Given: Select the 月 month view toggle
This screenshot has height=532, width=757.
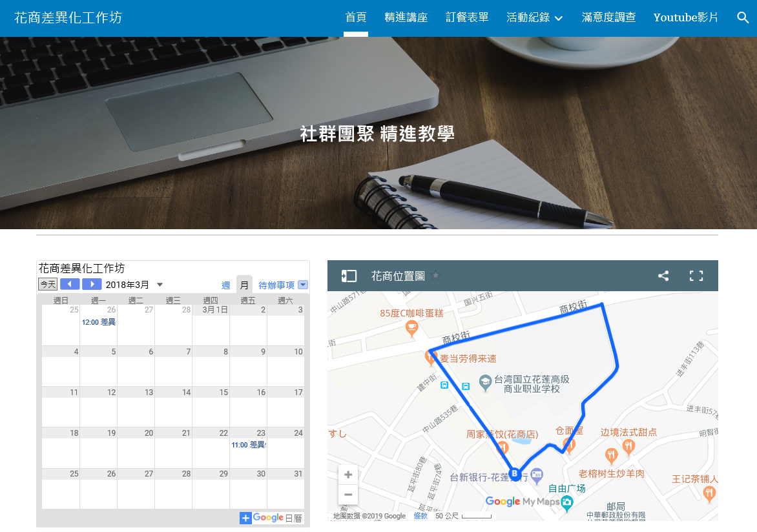Looking at the screenshot, I should pyautogui.click(x=244, y=283).
